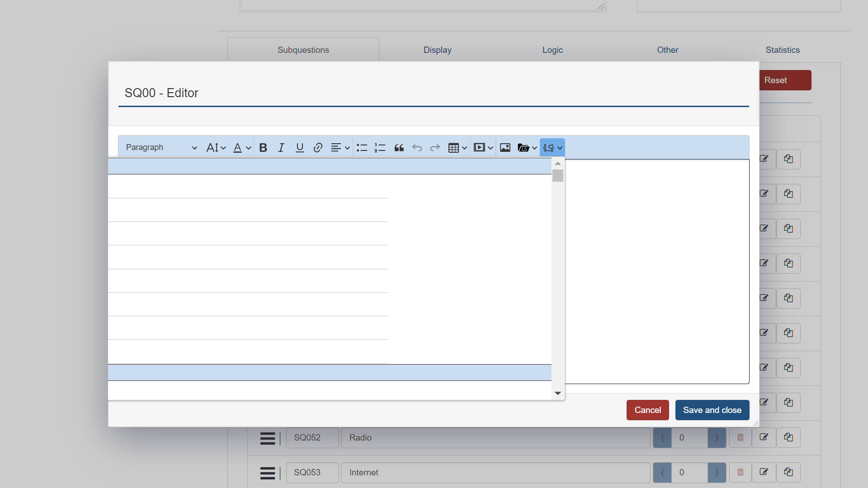Switch to the Logic tab
868x488 pixels.
[552, 50]
